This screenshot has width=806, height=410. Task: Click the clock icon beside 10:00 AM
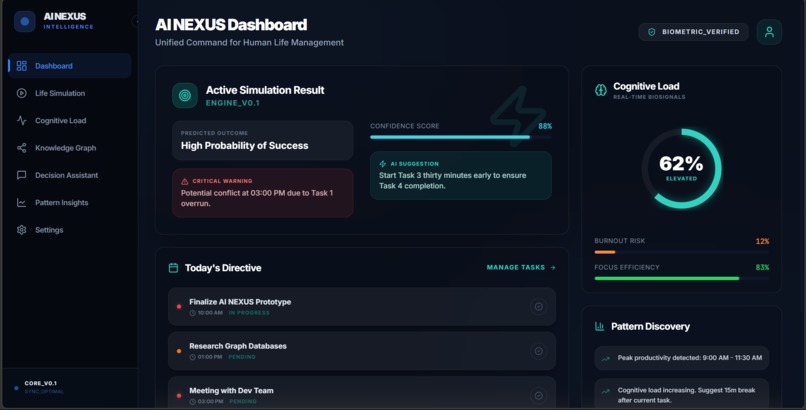[x=193, y=313]
